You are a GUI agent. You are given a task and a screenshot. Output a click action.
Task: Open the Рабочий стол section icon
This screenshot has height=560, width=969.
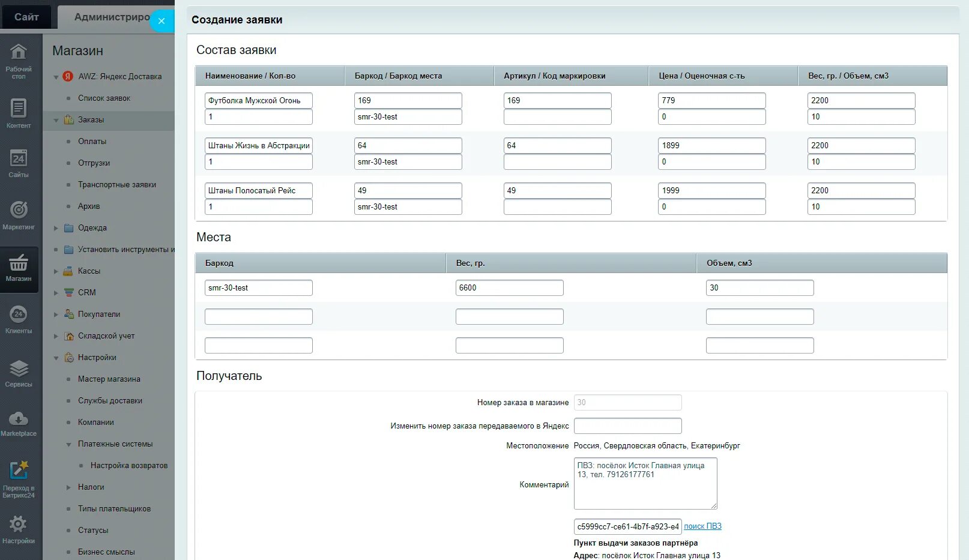(x=19, y=53)
